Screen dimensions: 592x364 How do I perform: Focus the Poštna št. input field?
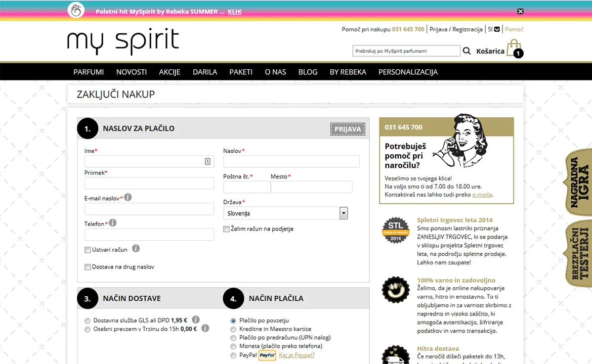[x=247, y=187]
